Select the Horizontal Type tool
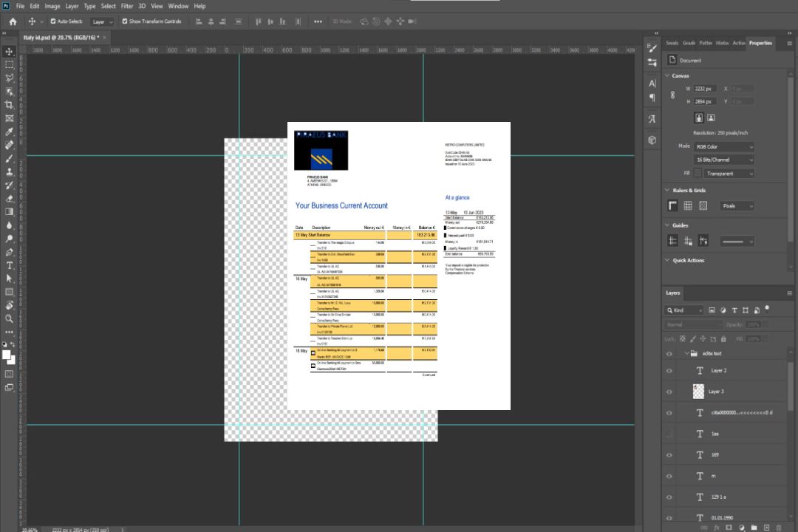This screenshot has height=532, width=798. 10,265
